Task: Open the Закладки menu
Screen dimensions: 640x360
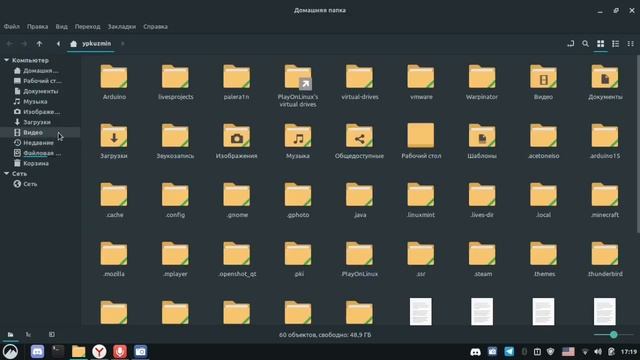Action: coord(122,27)
